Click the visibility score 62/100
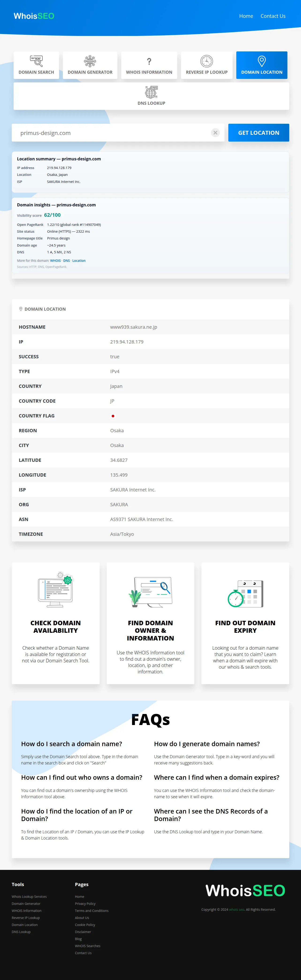The height and width of the screenshot is (980, 301). click(53, 215)
